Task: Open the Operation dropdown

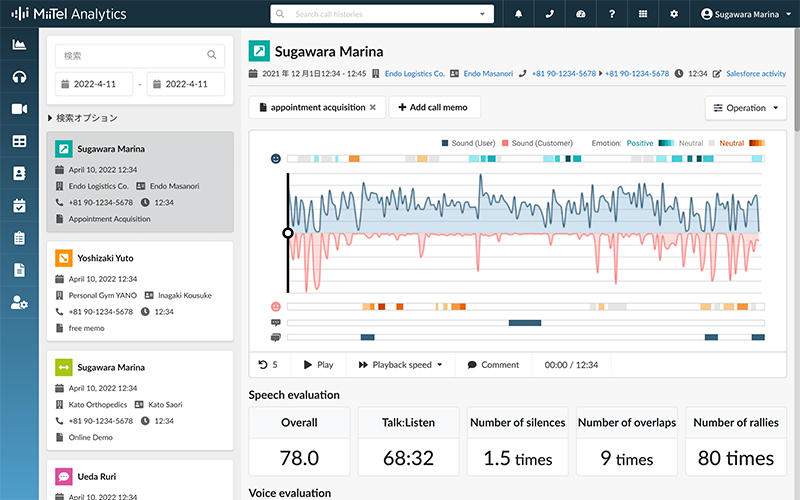Action: 745,108
